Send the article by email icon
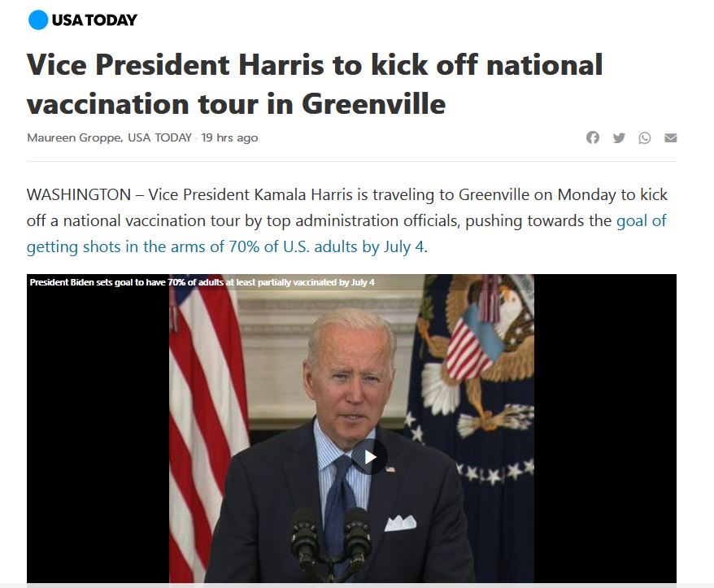The image size is (714, 588). pos(670,137)
